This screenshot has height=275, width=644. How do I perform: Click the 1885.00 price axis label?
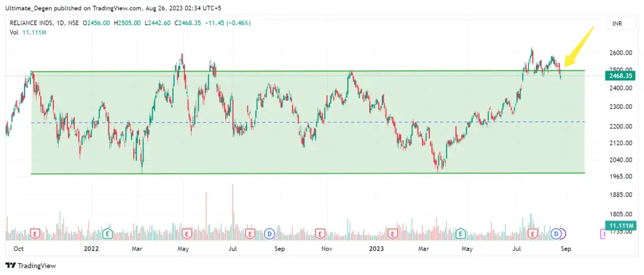(619, 195)
